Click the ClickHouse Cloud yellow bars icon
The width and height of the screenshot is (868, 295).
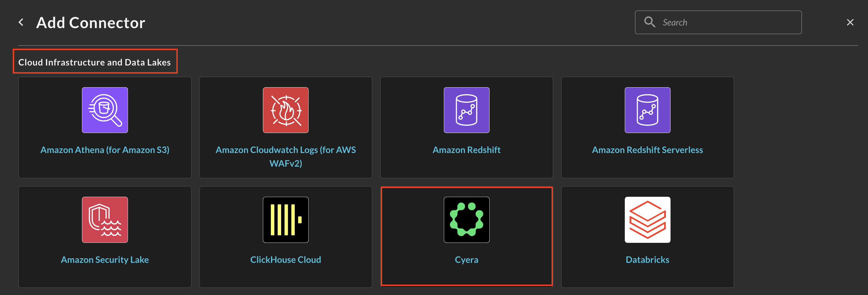point(286,220)
